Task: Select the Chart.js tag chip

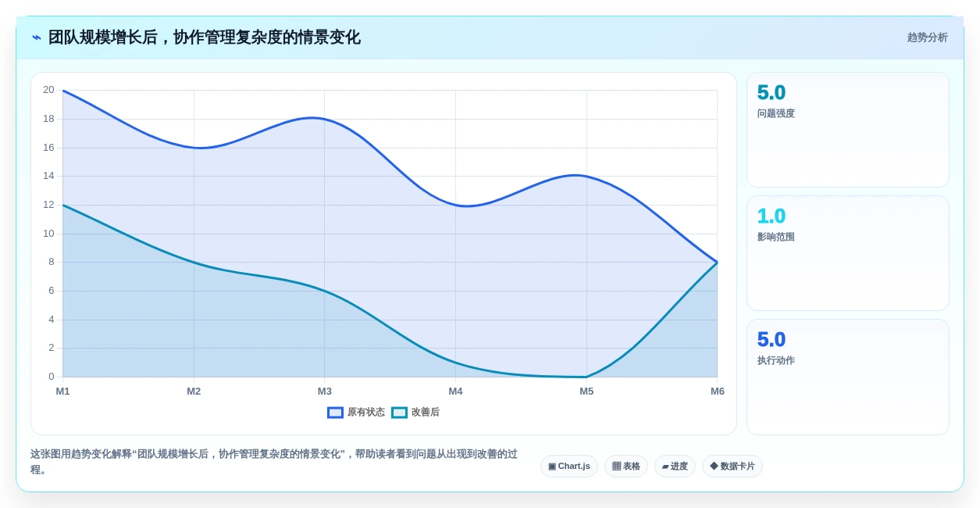Action: point(569,466)
